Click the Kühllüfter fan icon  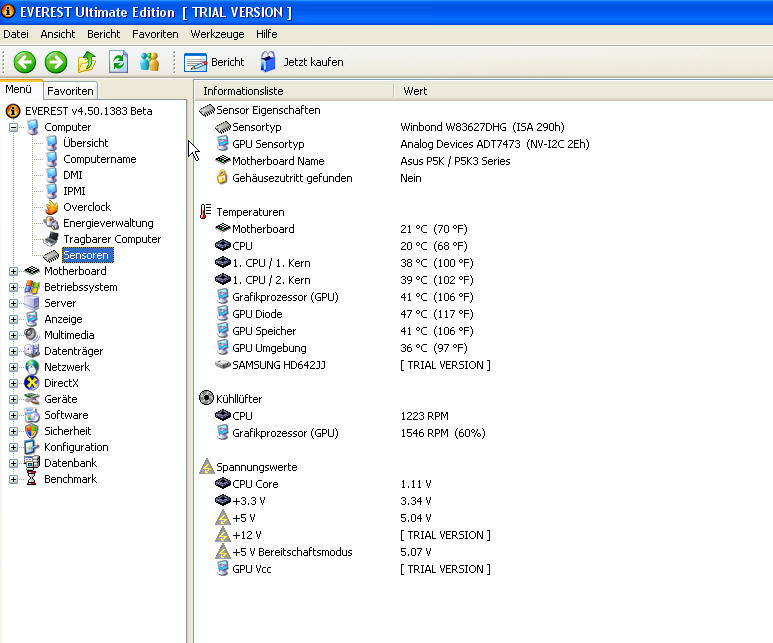pyautogui.click(x=206, y=398)
